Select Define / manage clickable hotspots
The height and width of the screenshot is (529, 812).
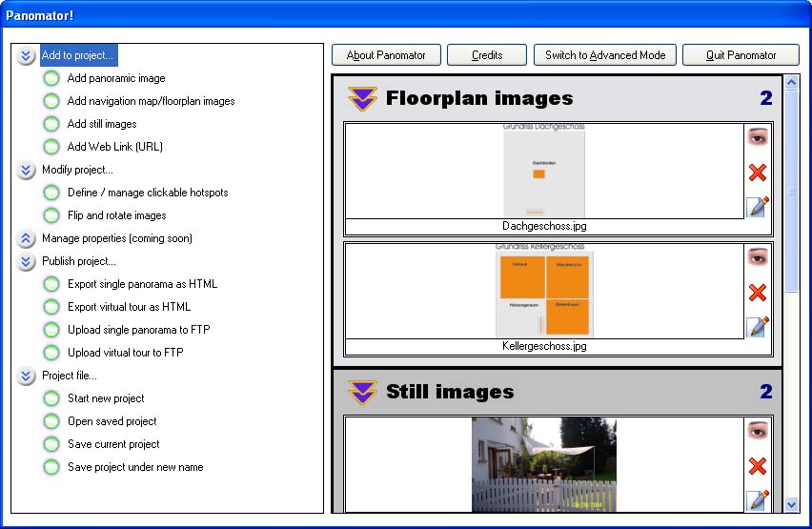(x=148, y=193)
